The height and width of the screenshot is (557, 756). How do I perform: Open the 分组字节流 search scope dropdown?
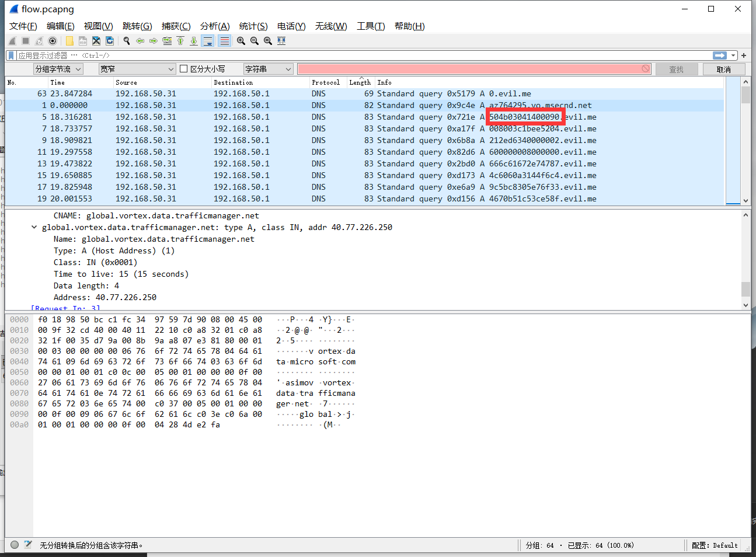click(x=58, y=69)
